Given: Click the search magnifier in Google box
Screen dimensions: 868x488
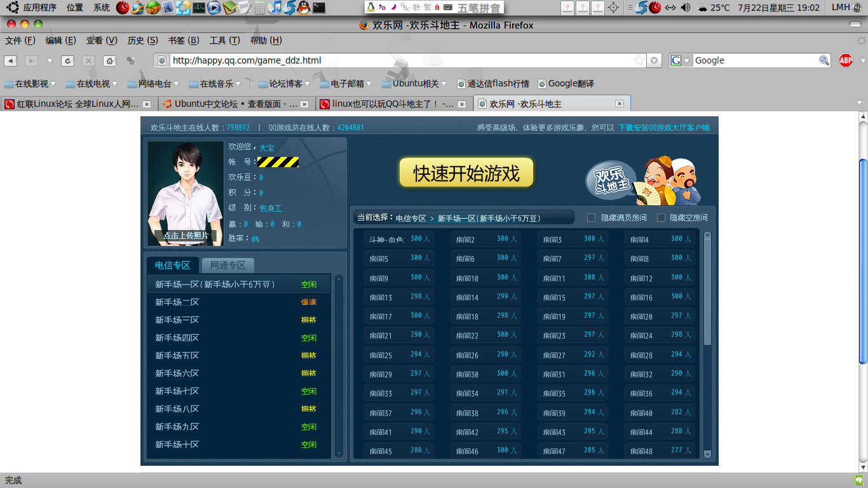Looking at the screenshot, I should (824, 60).
